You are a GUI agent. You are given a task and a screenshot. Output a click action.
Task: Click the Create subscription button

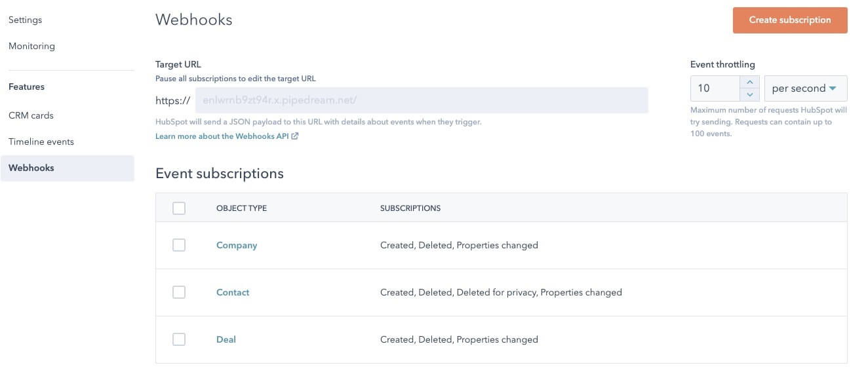point(790,20)
